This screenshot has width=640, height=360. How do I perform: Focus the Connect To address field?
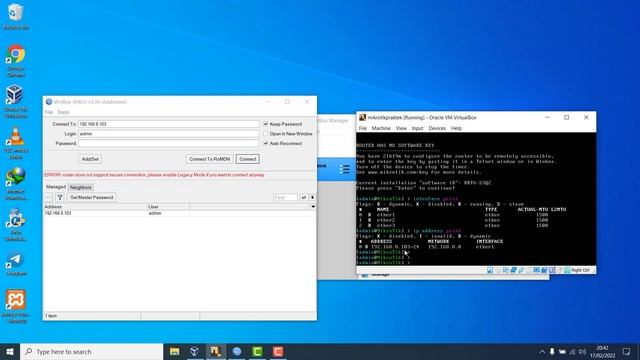pyautogui.click(x=169, y=124)
